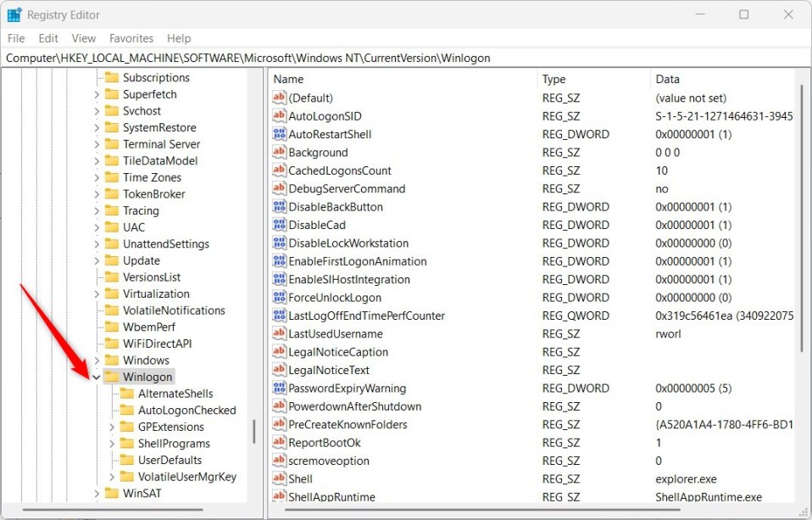Viewport: 812px width, 520px height.
Task: Click the AutoLogonSID string value icon
Action: point(279,116)
